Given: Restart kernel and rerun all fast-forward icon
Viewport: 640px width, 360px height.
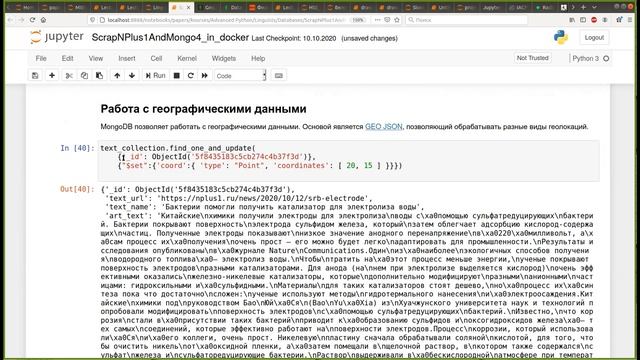Looking at the screenshot, I should click(x=204, y=76).
